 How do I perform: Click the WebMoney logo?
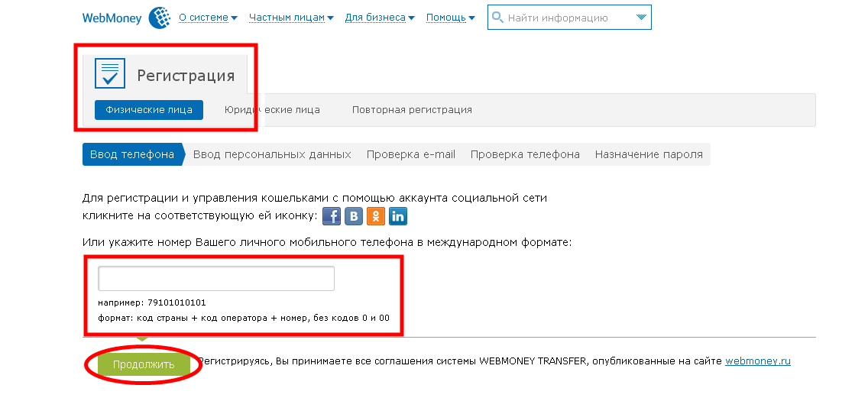(125, 18)
